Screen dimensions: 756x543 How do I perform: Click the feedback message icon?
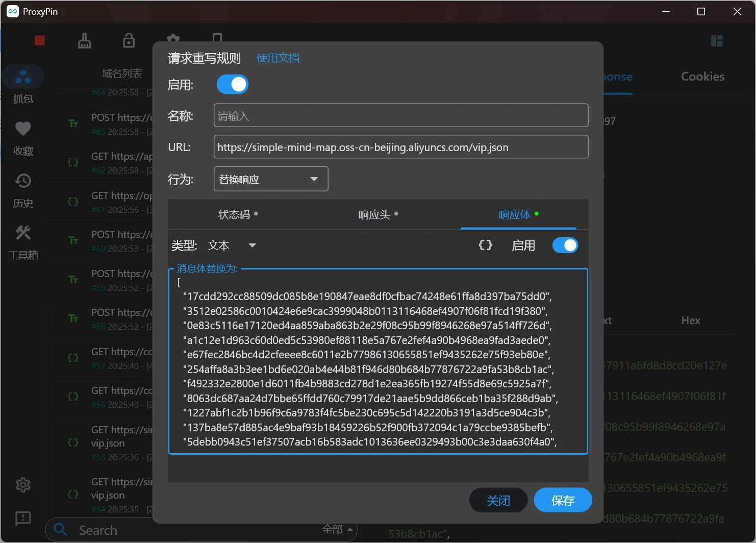point(23,519)
